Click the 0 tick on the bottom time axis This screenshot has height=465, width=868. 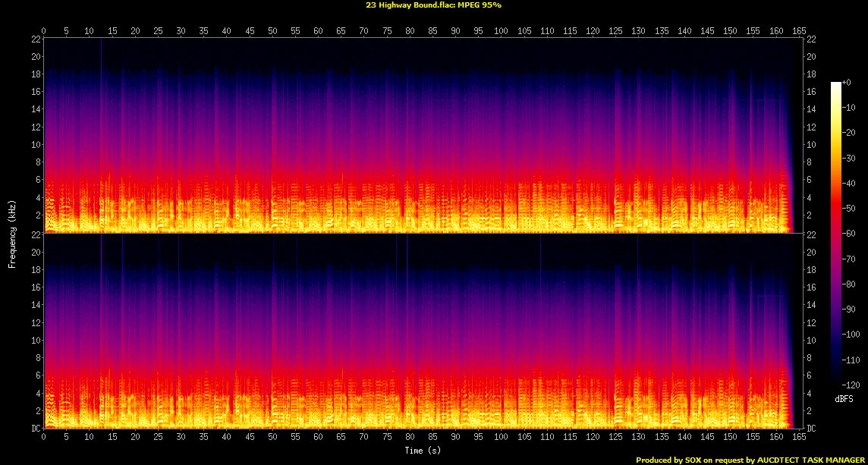point(44,438)
